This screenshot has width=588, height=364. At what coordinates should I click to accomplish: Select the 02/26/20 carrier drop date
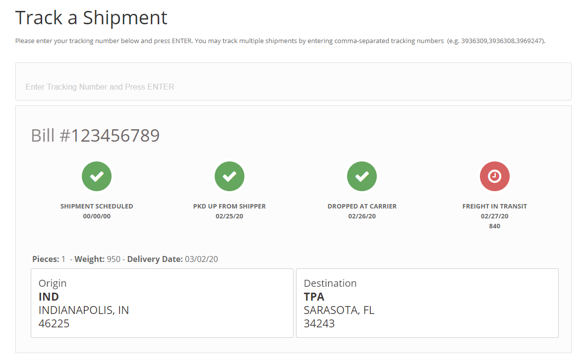(362, 216)
